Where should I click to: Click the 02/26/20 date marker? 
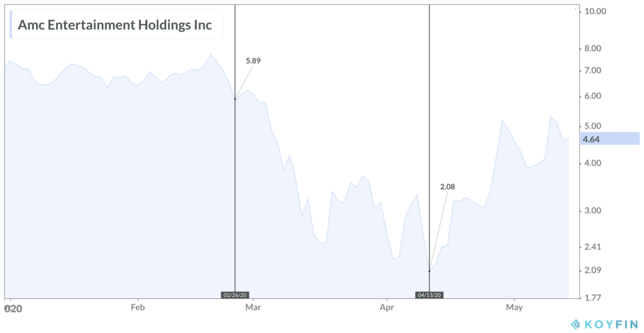(235, 294)
